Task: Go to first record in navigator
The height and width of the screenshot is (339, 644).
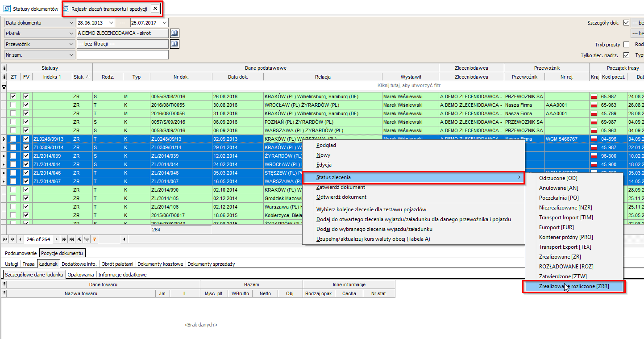Action: click(5, 239)
